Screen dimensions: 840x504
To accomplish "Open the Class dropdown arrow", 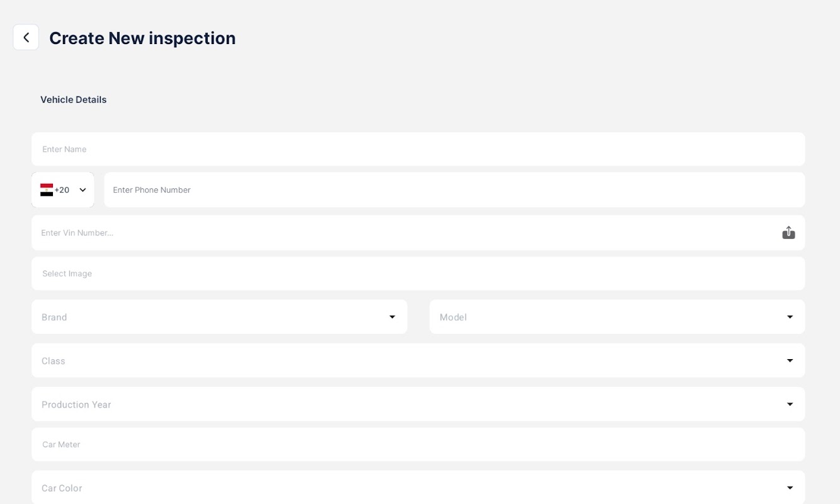I will pos(790,360).
